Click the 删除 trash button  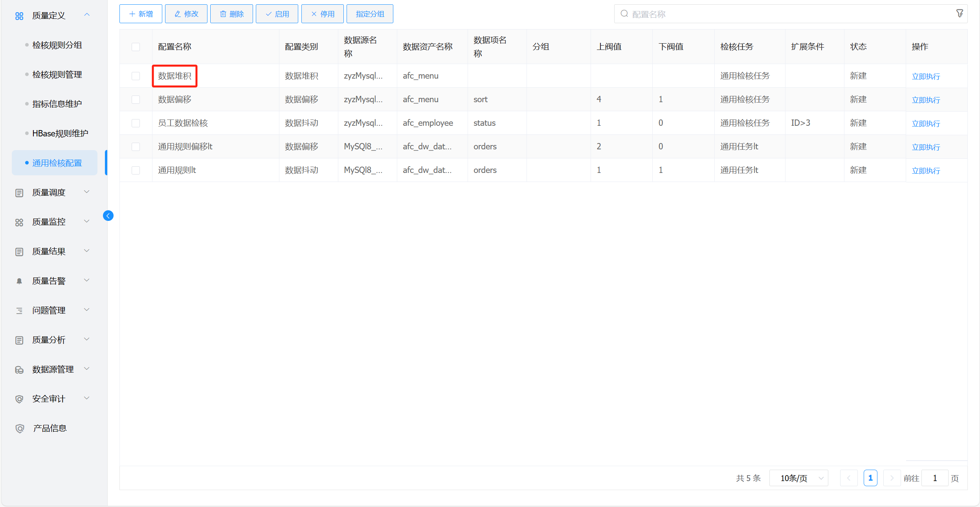(231, 14)
